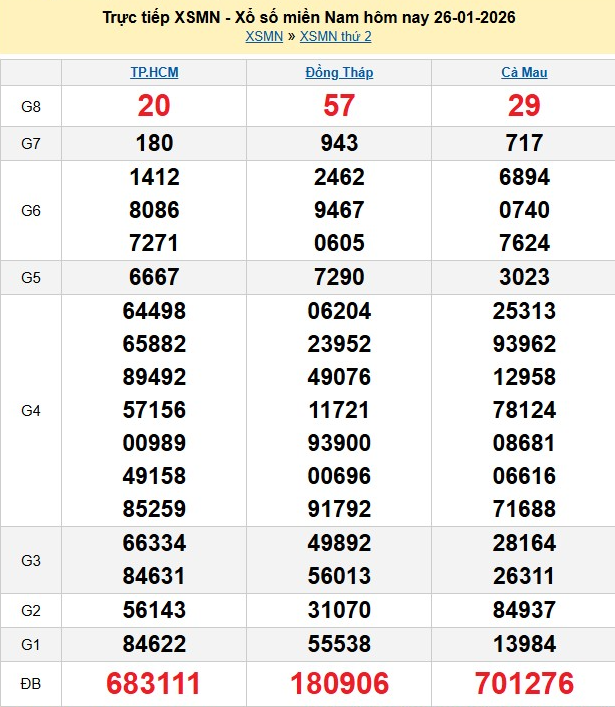Open the Cà Mau column header link
615x707 pixels.
pyautogui.click(x=524, y=73)
